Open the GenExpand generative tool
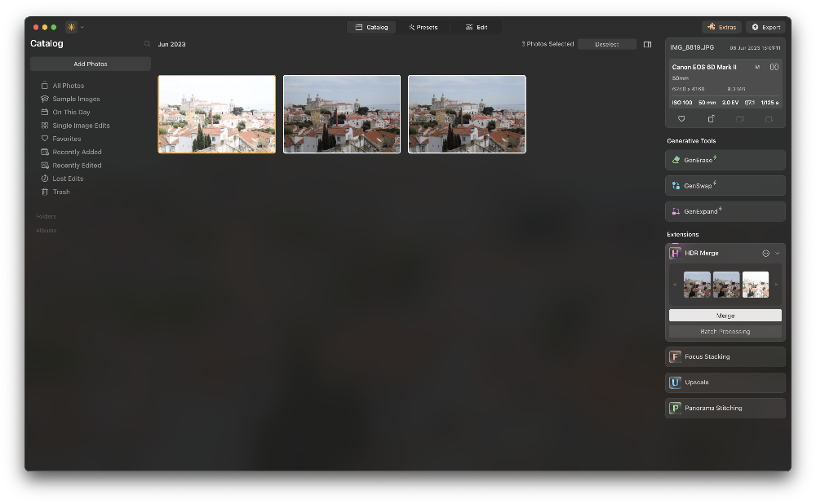Viewport: 816px width, 504px height. click(x=725, y=211)
